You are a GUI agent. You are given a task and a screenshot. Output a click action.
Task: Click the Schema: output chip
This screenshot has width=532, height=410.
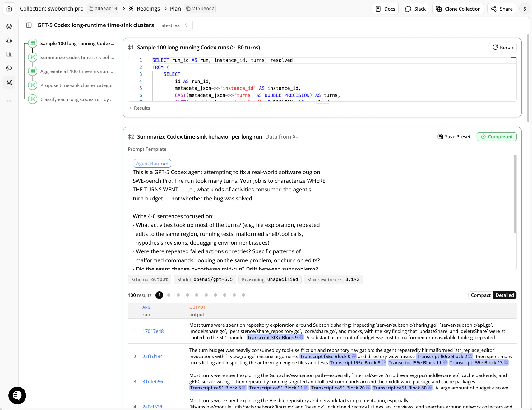[x=150, y=279]
